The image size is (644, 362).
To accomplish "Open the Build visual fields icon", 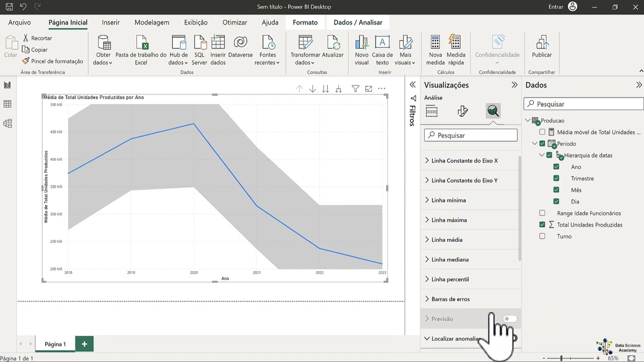I will click(x=432, y=111).
